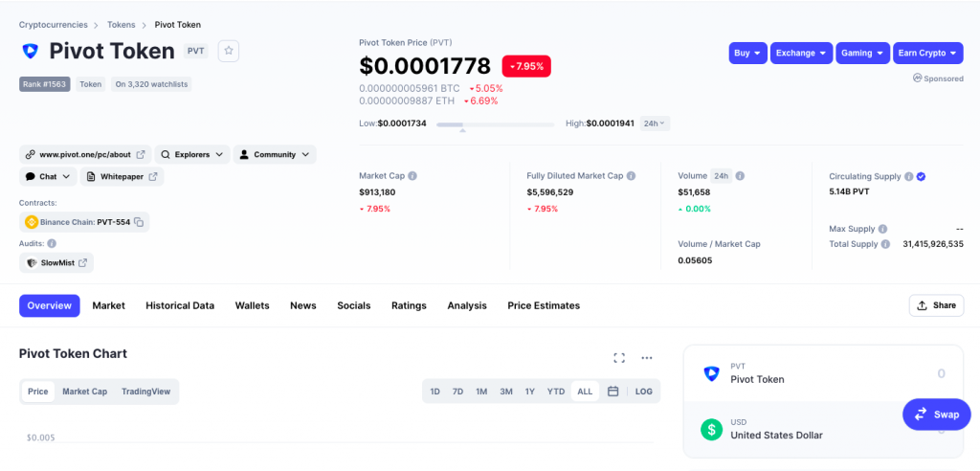Go to Tokens breadcrumb
The height and width of the screenshot is (471, 980).
pyautogui.click(x=121, y=25)
